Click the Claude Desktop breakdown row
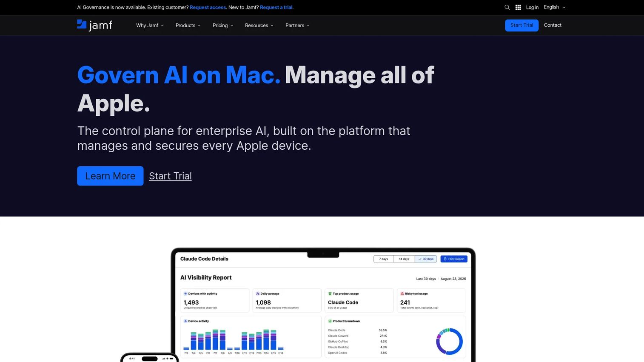Image resolution: width=644 pixels, height=362 pixels. [357, 347]
